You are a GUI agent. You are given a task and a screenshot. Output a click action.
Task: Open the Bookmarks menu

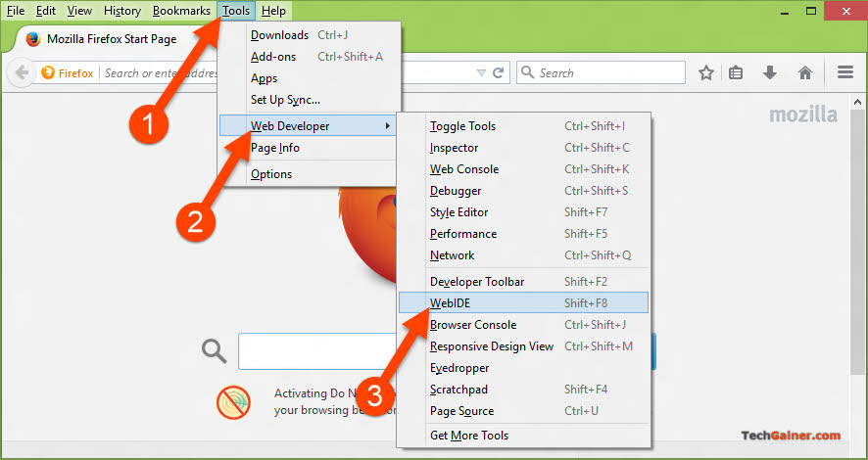[x=181, y=11]
